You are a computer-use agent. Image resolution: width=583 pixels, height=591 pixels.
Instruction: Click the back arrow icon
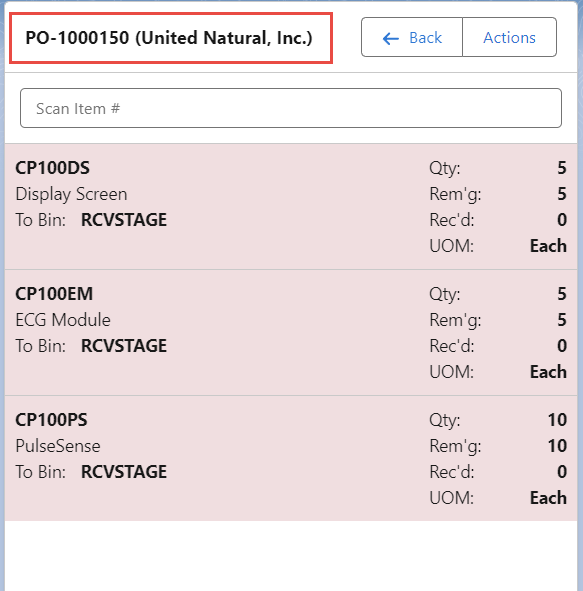pos(390,38)
